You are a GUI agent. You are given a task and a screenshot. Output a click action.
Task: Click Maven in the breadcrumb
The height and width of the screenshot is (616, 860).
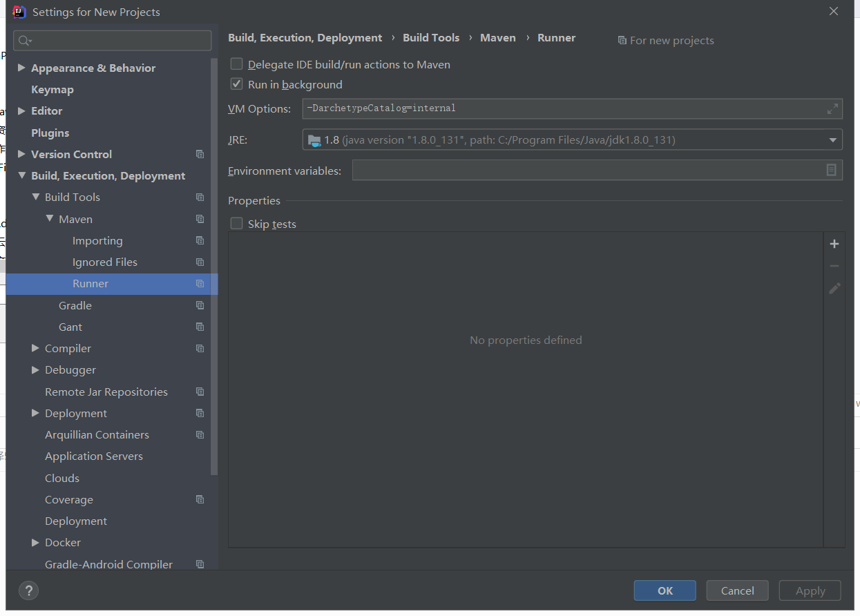498,38
